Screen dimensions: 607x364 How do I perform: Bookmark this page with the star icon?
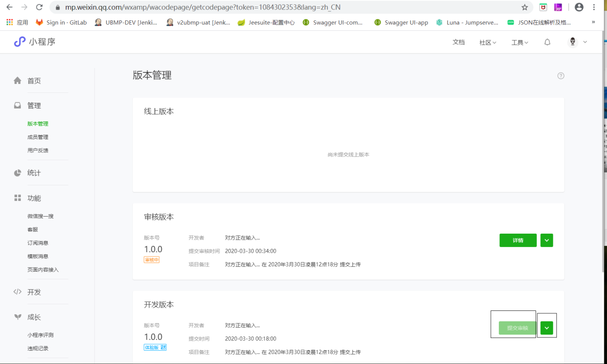pyautogui.click(x=524, y=8)
